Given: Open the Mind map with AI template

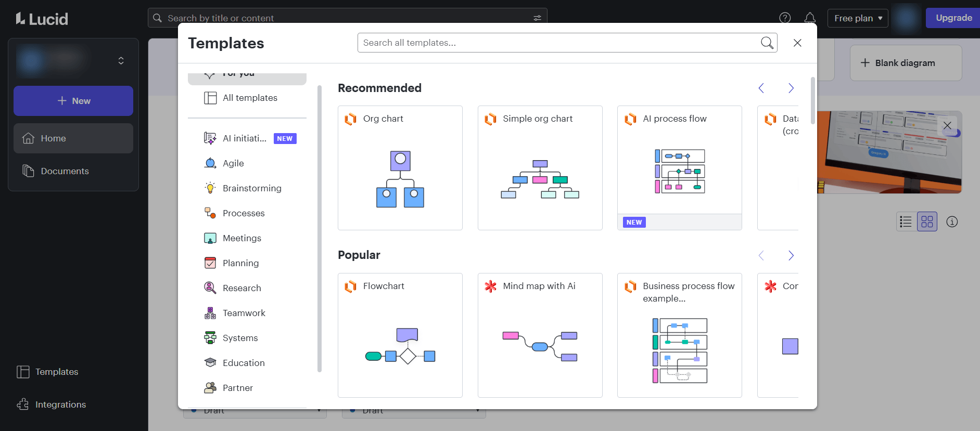Looking at the screenshot, I should coord(540,335).
